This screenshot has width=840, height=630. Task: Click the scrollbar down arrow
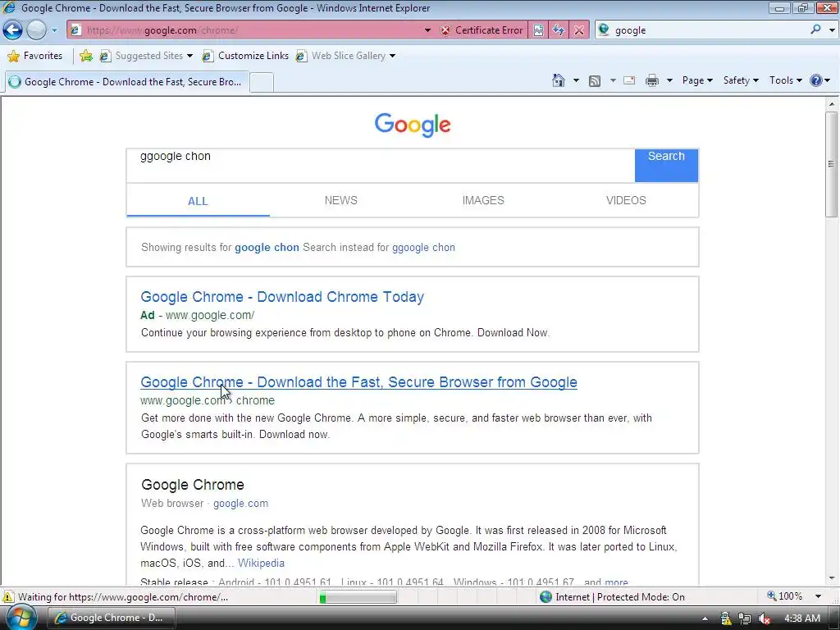point(832,578)
